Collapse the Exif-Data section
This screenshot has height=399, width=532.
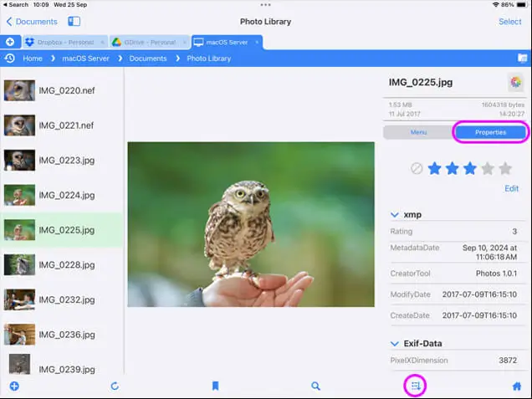[x=395, y=343]
